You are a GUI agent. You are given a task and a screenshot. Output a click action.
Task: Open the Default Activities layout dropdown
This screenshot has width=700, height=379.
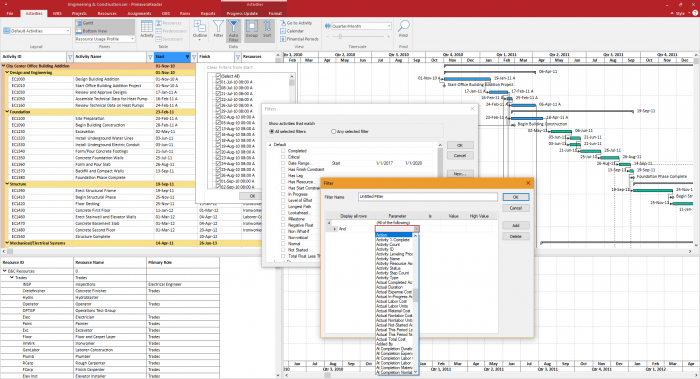coord(68,31)
